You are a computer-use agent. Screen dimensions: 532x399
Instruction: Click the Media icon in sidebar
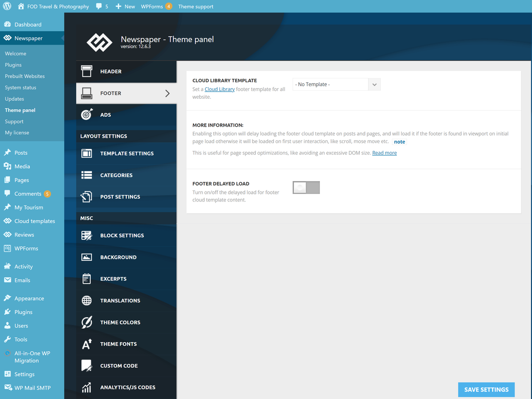(7, 166)
